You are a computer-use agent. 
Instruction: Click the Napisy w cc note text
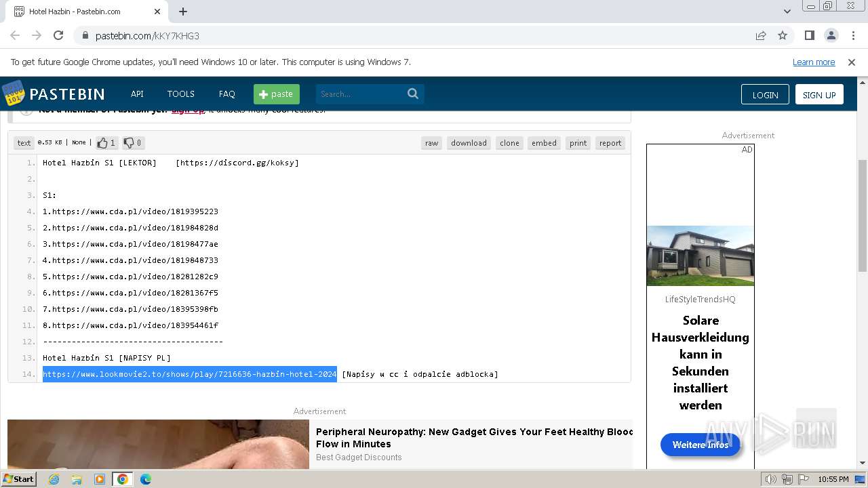(420, 374)
